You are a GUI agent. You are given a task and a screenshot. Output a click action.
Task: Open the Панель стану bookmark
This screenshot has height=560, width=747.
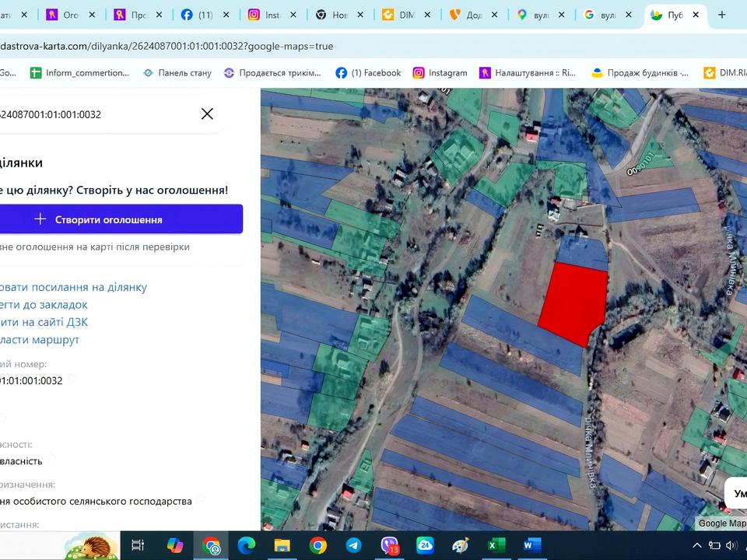click(177, 72)
